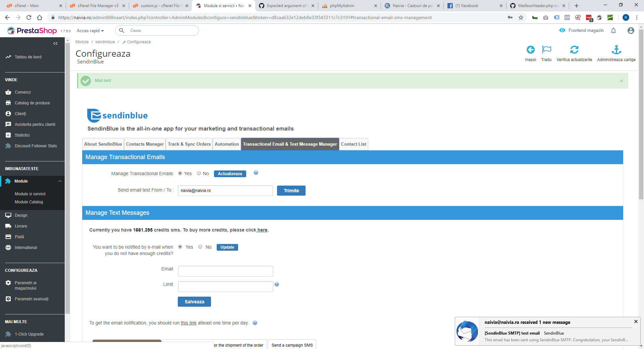Open Statistici in the sidebar

22,135
